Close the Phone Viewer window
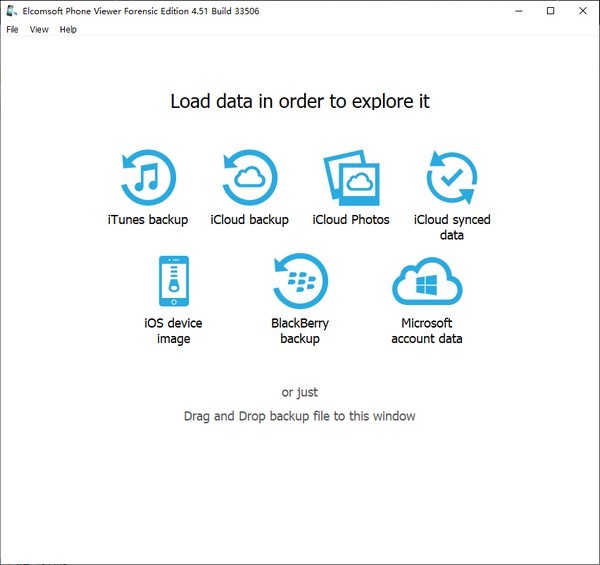Image resolution: width=600 pixels, height=565 pixels. coord(583,11)
